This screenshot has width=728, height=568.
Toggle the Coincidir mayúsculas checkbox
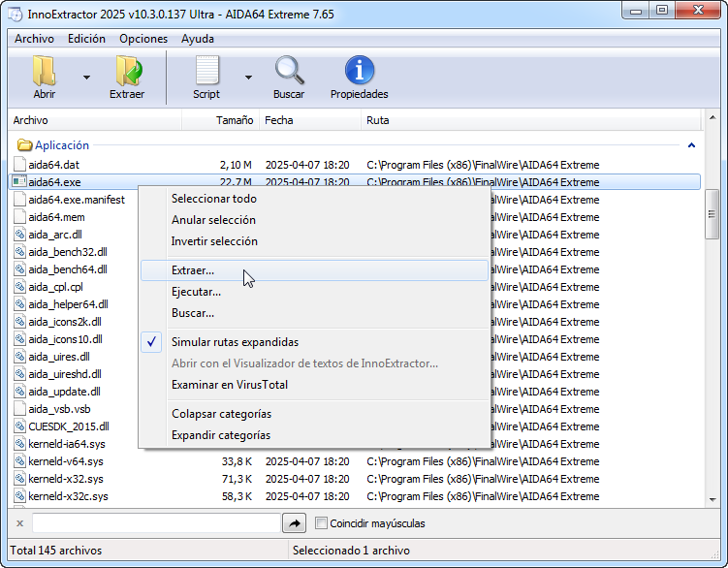click(x=321, y=523)
